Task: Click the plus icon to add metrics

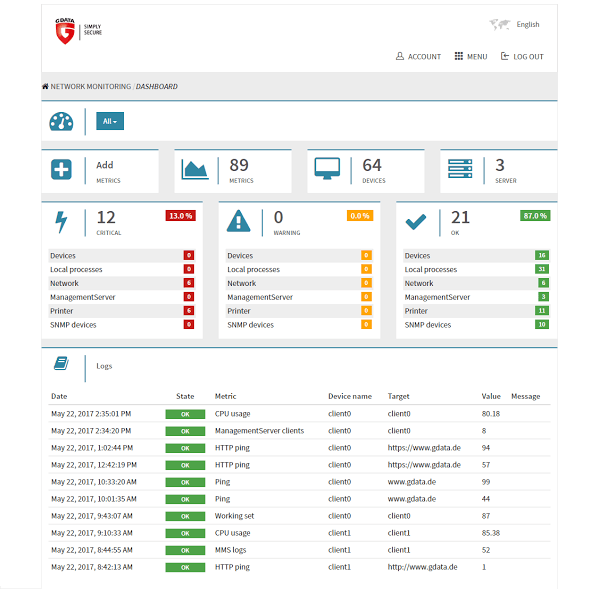Action: [x=61, y=169]
